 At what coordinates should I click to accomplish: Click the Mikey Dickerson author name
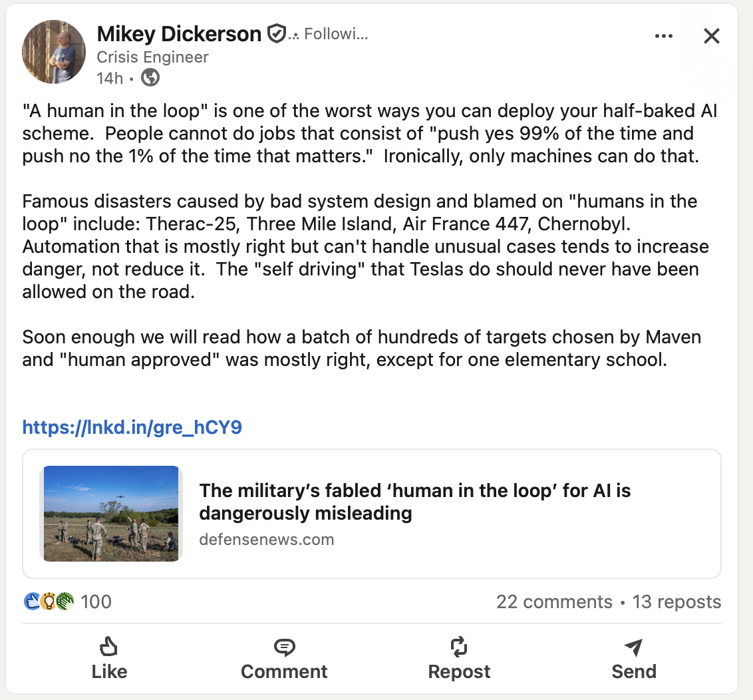tap(179, 33)
